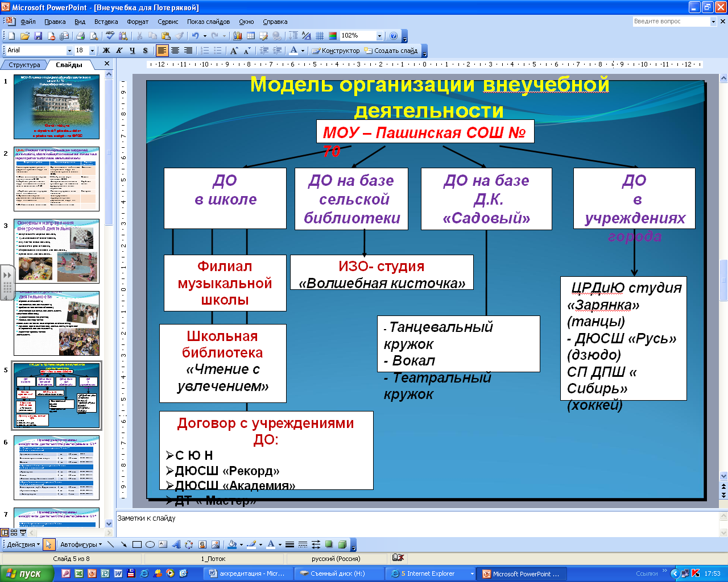
Task: Open the Файл menu
Action: pos(28,22)
